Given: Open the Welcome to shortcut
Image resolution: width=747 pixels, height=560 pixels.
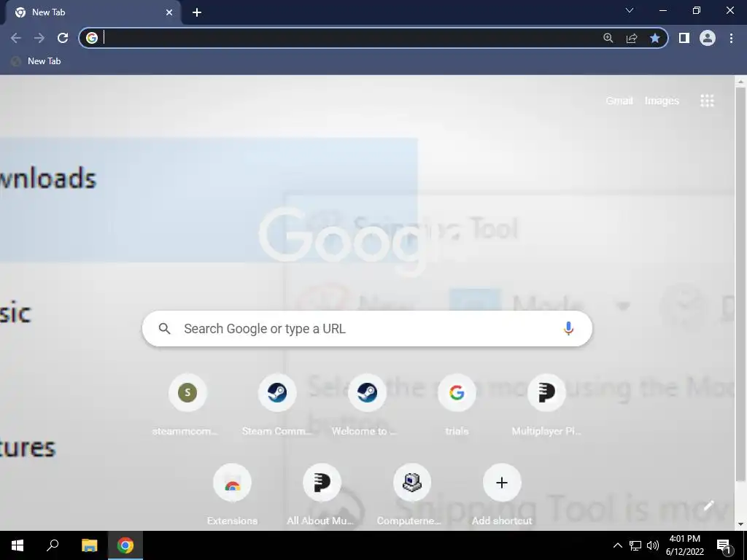Looking at the screenshot, I should pyautogui.click(x=367, y=393).
